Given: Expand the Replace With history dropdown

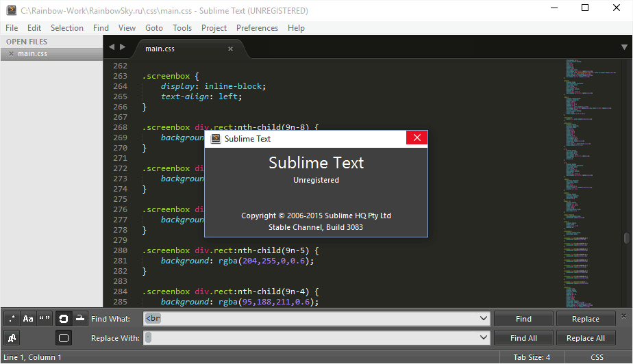Looking at the screenshot, I should [x=484, y=337].
